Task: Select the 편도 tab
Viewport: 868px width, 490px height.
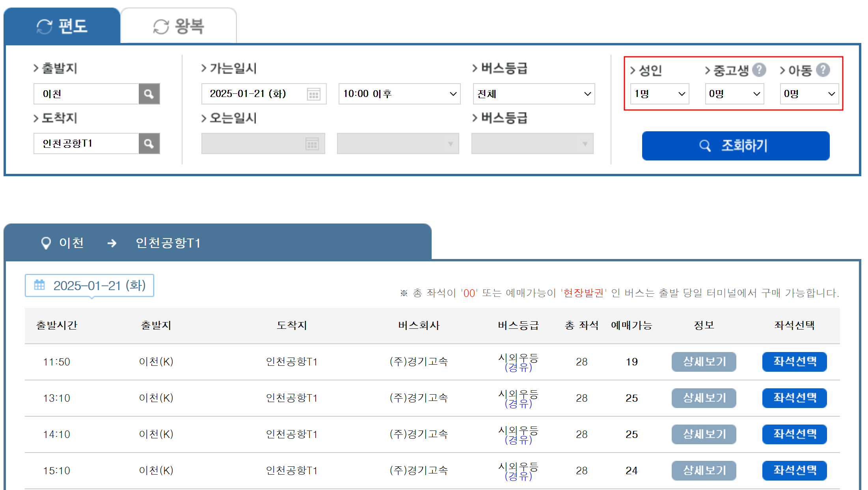Action: [x=62, y=26]
